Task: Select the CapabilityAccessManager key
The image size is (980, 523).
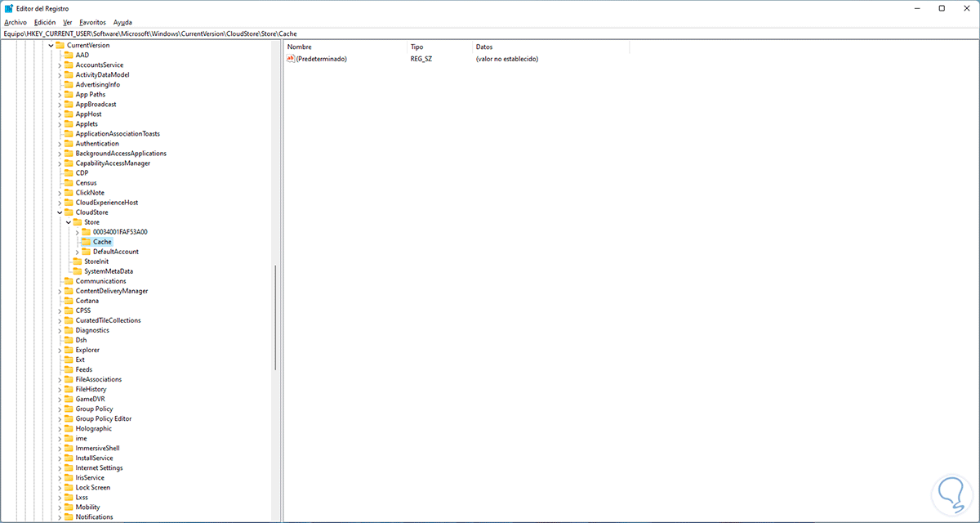Action: tap(113, 163)
